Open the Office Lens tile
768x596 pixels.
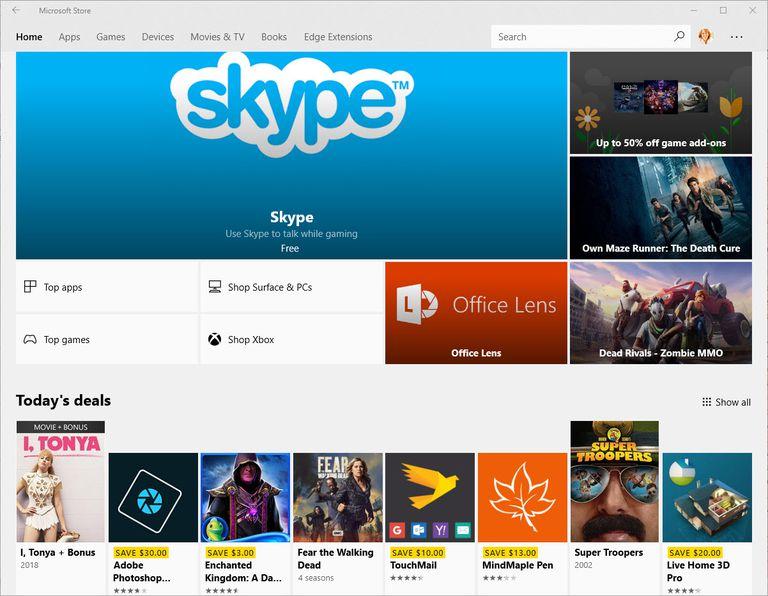point(476,312)
